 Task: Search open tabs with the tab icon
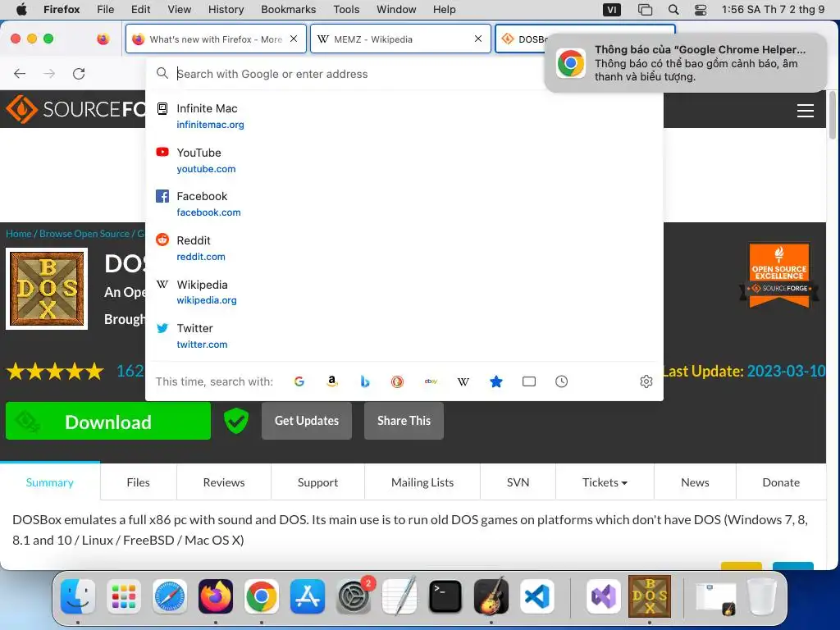pyautogui.click(x=529, y=381)
